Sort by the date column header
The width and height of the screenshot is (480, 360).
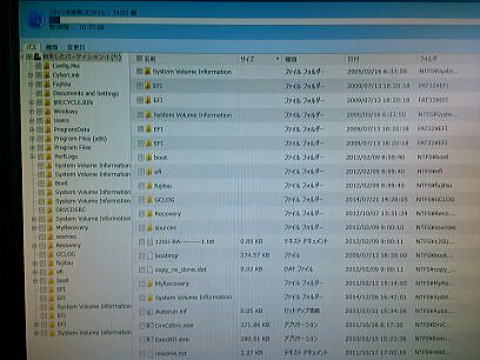point(353,59)
